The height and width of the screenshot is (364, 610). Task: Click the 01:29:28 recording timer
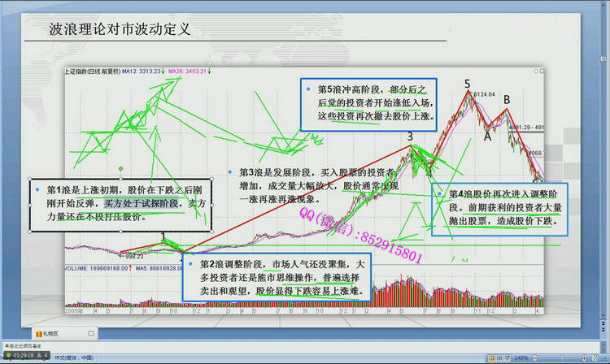pyautogui.click(x=22, y=355)
